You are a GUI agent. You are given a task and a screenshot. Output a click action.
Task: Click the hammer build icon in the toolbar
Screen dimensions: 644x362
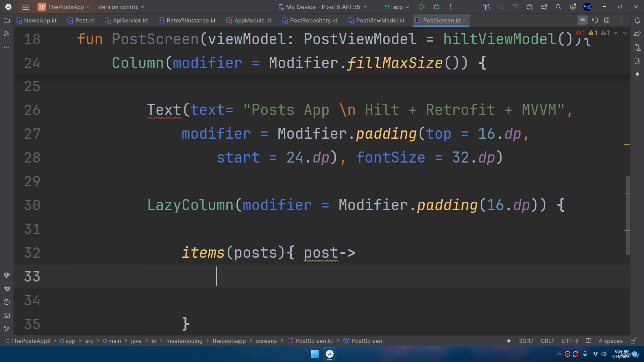click(x=486, y=7)
